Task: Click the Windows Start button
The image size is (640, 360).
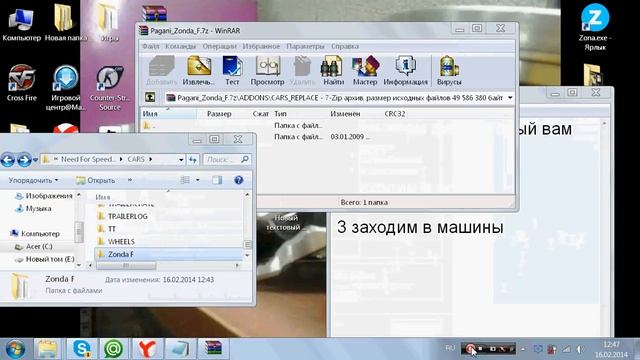Action: (x=15, y=349)
